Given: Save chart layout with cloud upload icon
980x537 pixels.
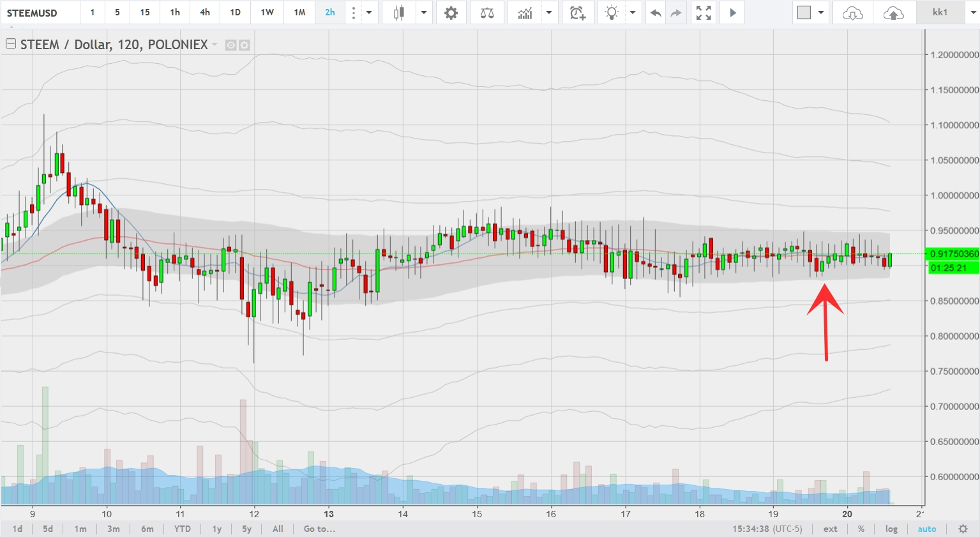Looking at the screenshot, I should (x=893, y=13).
